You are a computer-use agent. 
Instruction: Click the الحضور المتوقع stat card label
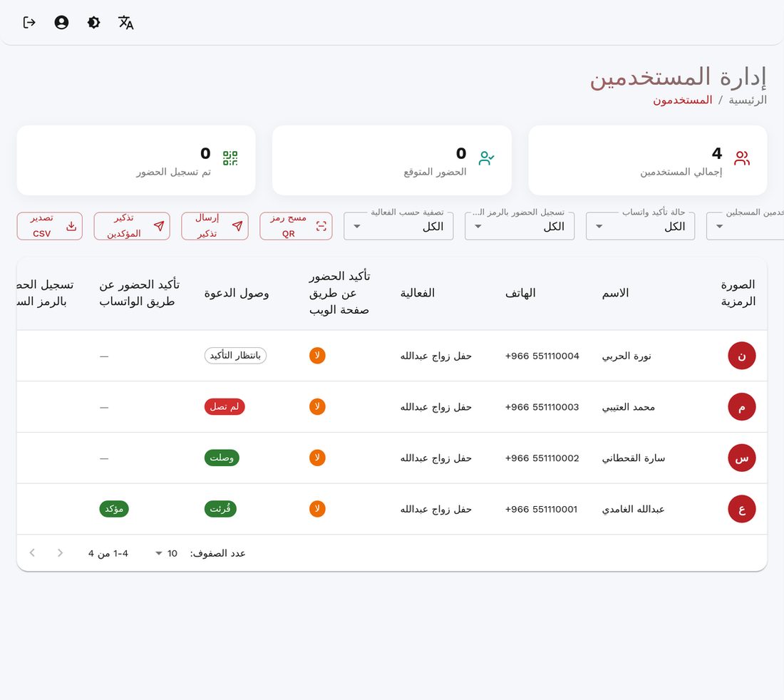click(x=435, y=172)
